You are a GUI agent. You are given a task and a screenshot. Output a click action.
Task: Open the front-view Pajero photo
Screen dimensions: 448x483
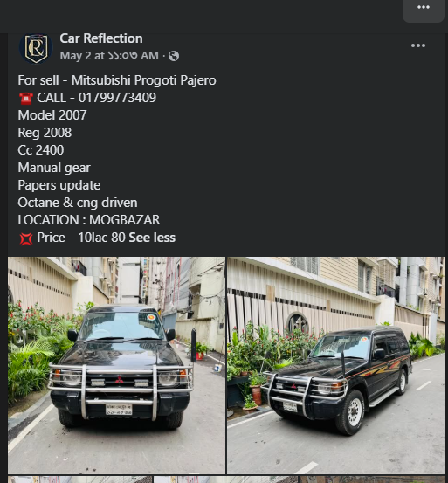(x=116, y=365)
